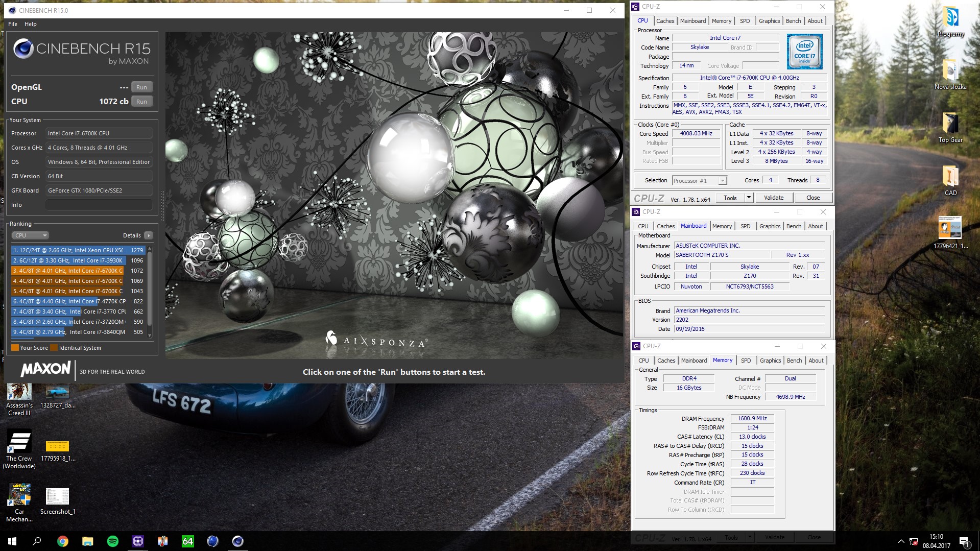Click Close button in top CPU-Z window
The width and height of the screenshot is (980, 551).
click(813, 198)
